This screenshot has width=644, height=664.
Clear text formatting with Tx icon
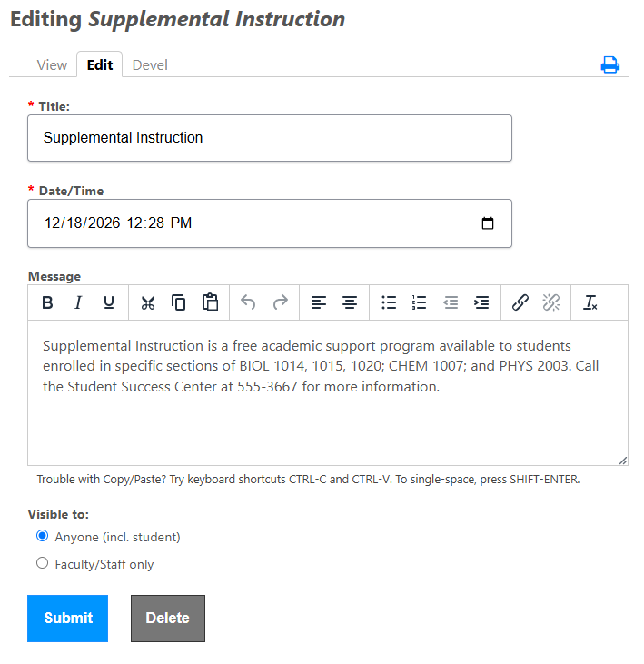[590, 302]
